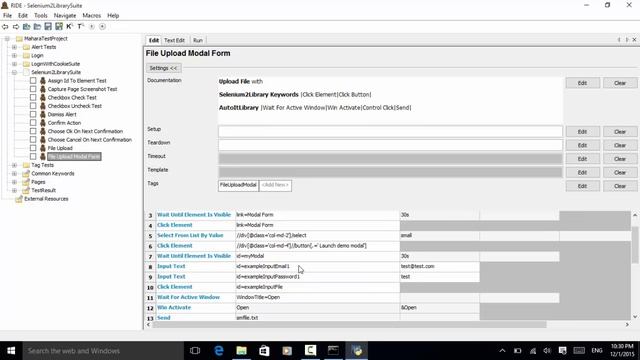Image resolution: width=640 pixels, height=360 pixels.
Task: Expand the Common Keywords node
Action: (x=14, y=173)
